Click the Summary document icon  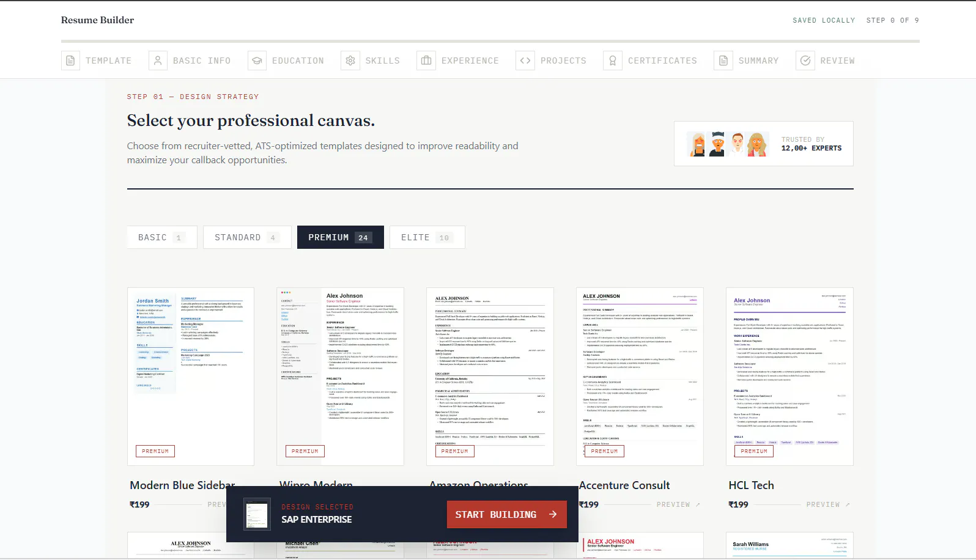[723, 61]
